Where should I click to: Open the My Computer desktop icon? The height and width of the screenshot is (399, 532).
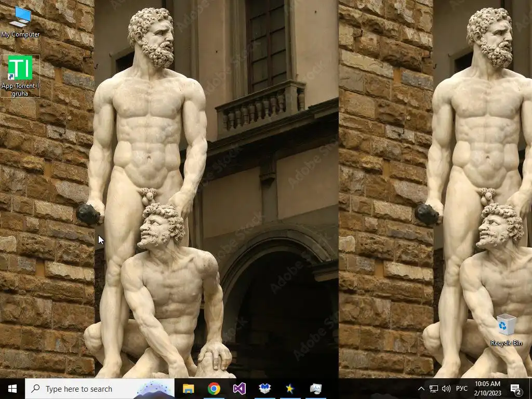click(x=20, y=21)
